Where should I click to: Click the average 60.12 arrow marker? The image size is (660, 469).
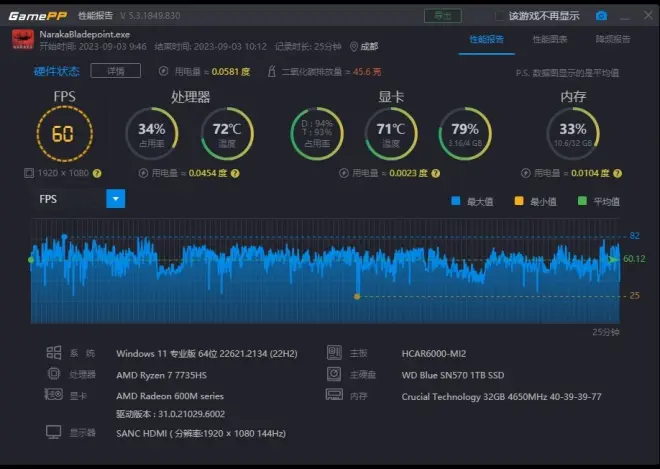coord(614,259)
